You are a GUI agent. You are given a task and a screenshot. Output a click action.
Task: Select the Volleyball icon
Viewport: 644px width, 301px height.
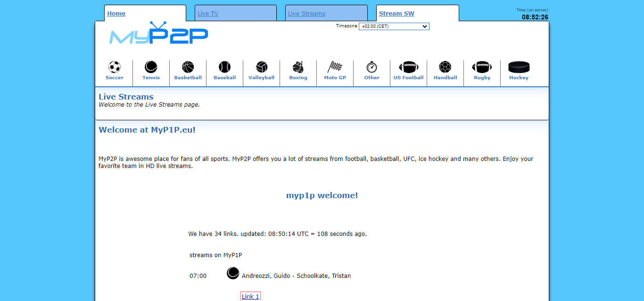261,67
